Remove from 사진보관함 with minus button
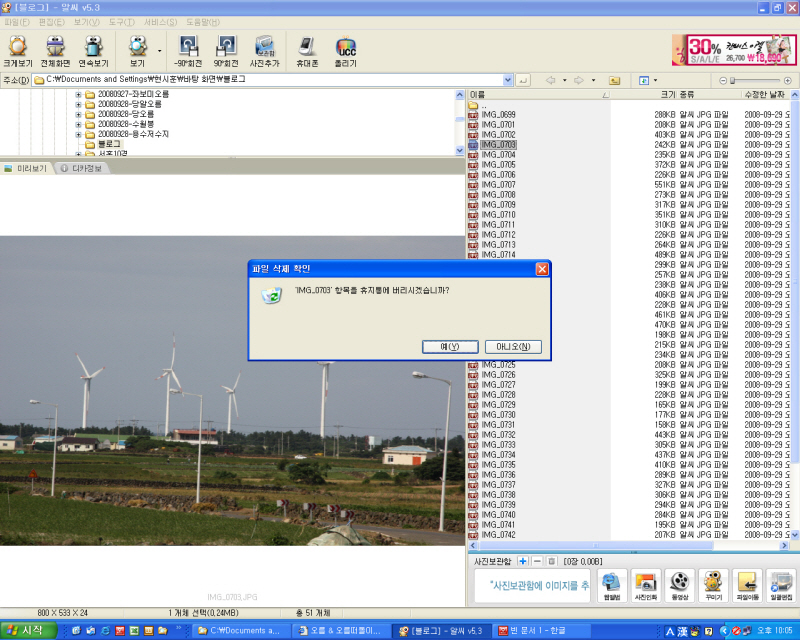Image resolution: width=800 pixels, height=640 pixels. (537, 561)
